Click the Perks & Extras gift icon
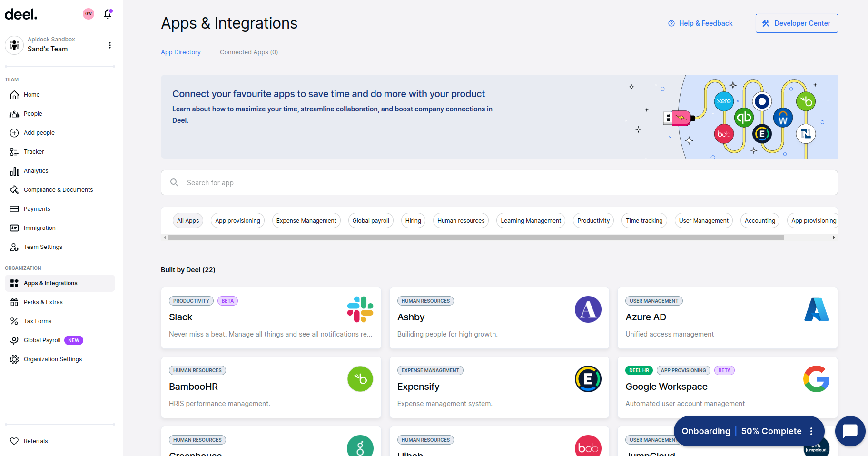 pyautogui.click(x=14, y=302)
